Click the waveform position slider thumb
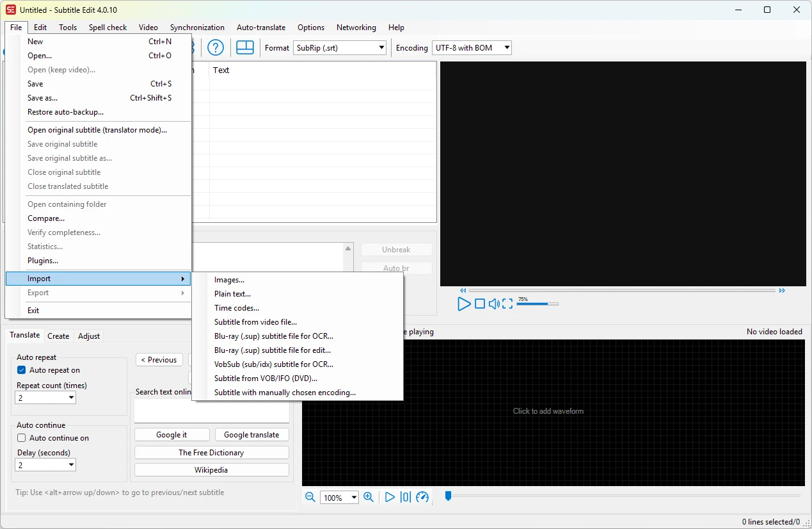The height and width of the screenshot is (529, 812). pyautogui.click(x=448, y=496)
